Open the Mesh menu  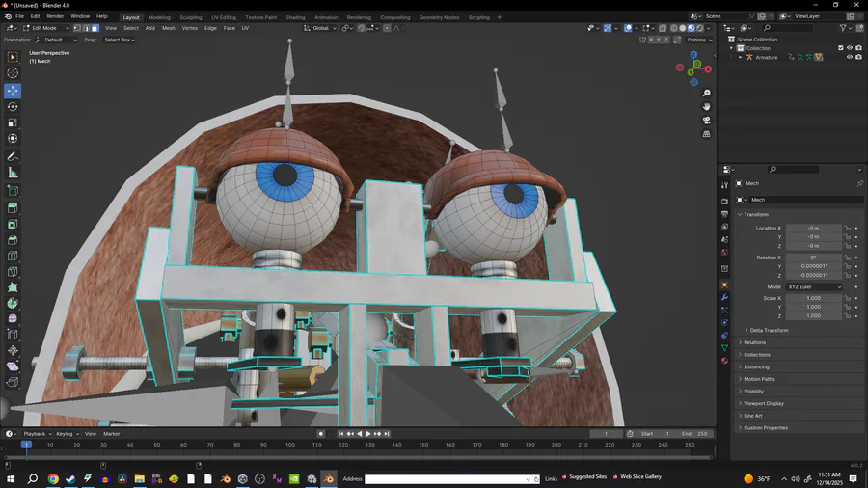pyautogui.click(x=168, y=28)
